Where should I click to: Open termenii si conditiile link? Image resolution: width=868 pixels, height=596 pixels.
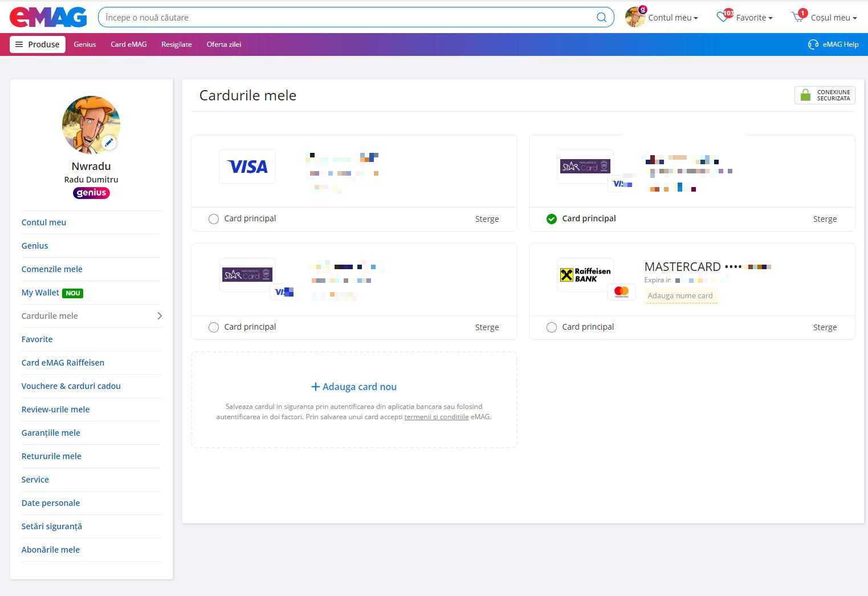[x=437, y=417]
